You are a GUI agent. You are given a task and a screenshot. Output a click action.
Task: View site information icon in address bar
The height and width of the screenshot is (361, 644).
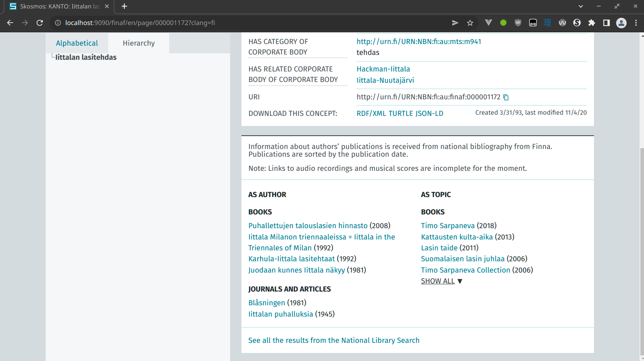click(x=58, y=23)
